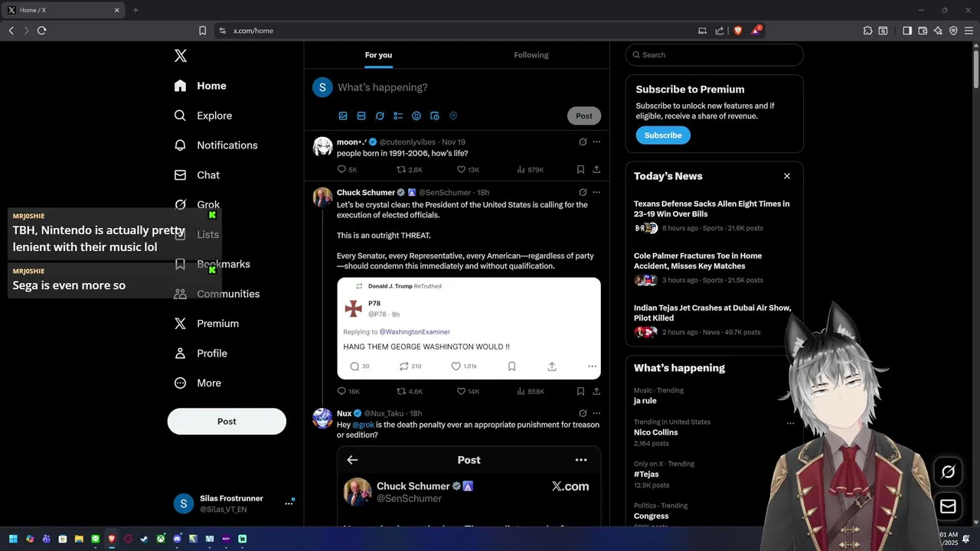980x551 pixels.
Task: Click the Search box
Action: pos(714,55)
